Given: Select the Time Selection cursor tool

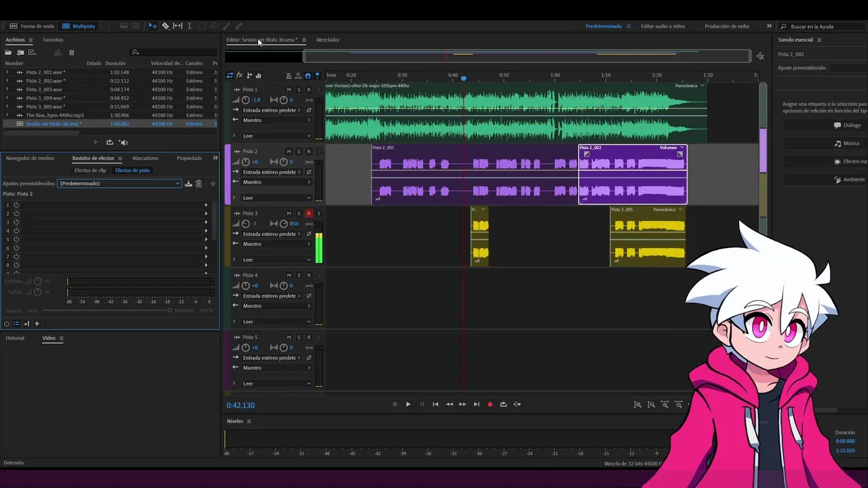Looking at the screenshot, I should click(x=189, y=26).
